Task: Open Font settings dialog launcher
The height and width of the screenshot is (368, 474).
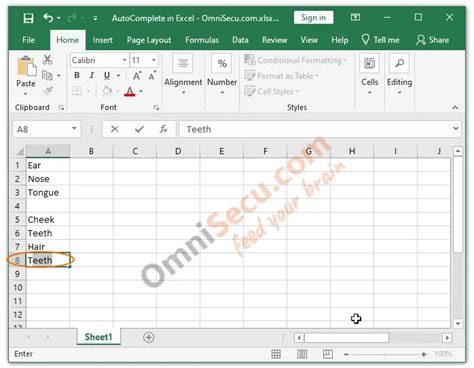Action: coord(156,107)
